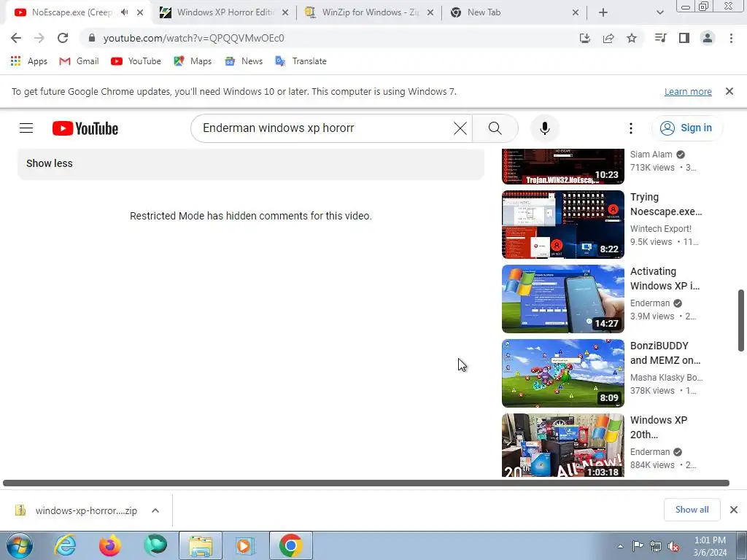747x560 pixels.
Task: Click Chrome taskbar button
Action: (x=291, y=545)
